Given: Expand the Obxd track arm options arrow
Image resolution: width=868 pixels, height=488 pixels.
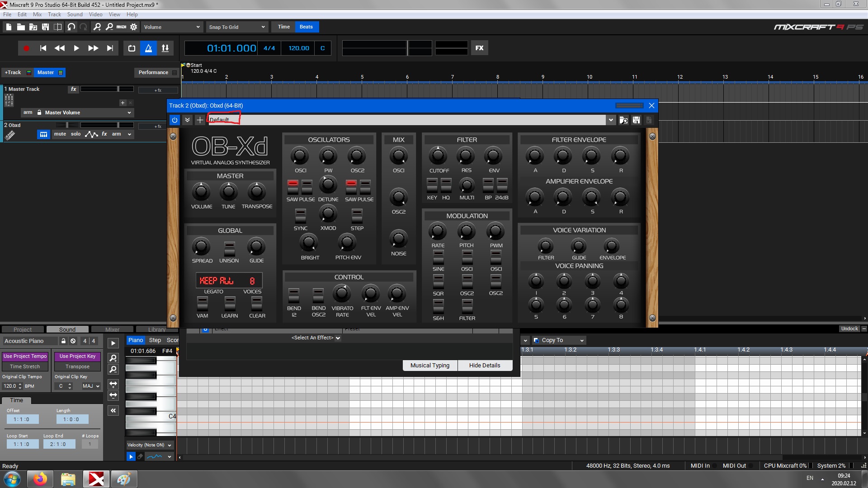Looking at the screenshot, I should pyautogui.click(x=129, y=134).
